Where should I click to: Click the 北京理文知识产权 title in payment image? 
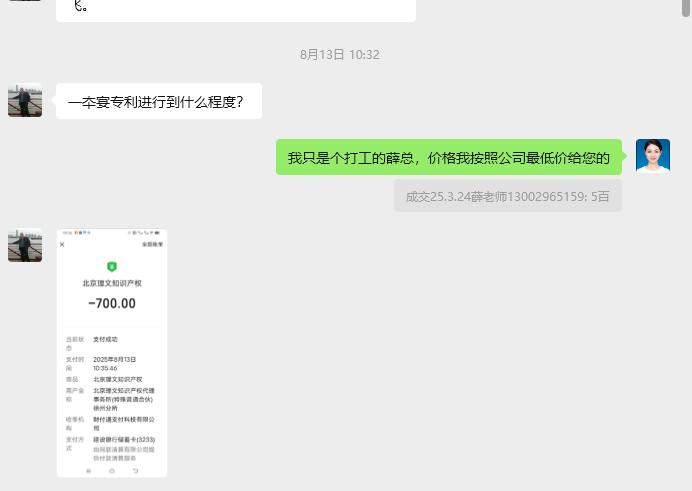coord(112,283)
